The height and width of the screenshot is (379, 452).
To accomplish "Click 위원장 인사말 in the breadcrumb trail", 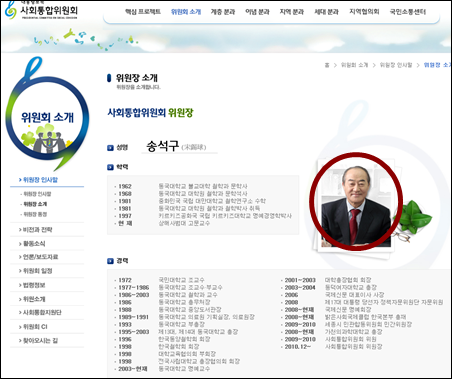I will click(x=396, y=65).
